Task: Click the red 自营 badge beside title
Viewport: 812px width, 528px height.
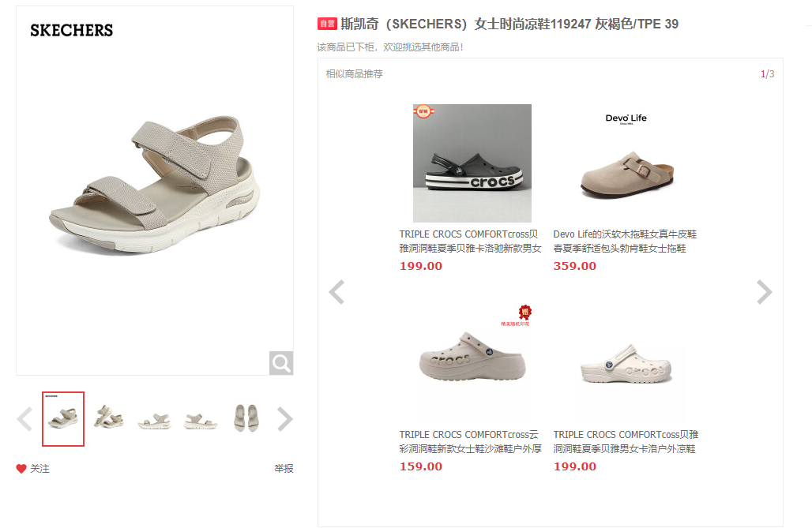Action: coord(327,24)
